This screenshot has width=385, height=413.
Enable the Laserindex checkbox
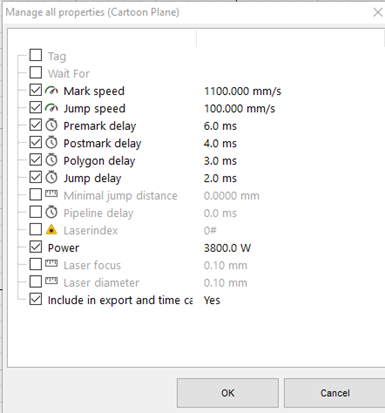pos(36,229)
